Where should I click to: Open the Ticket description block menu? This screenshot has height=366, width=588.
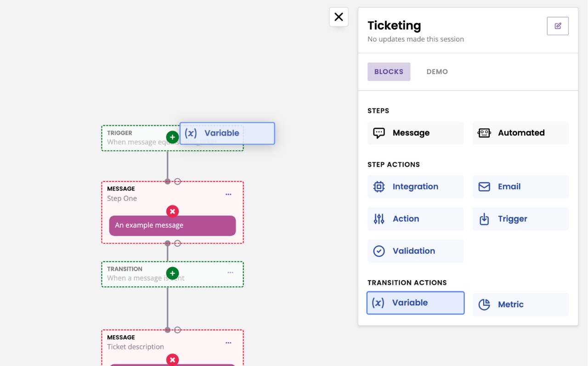coord(228,342)
